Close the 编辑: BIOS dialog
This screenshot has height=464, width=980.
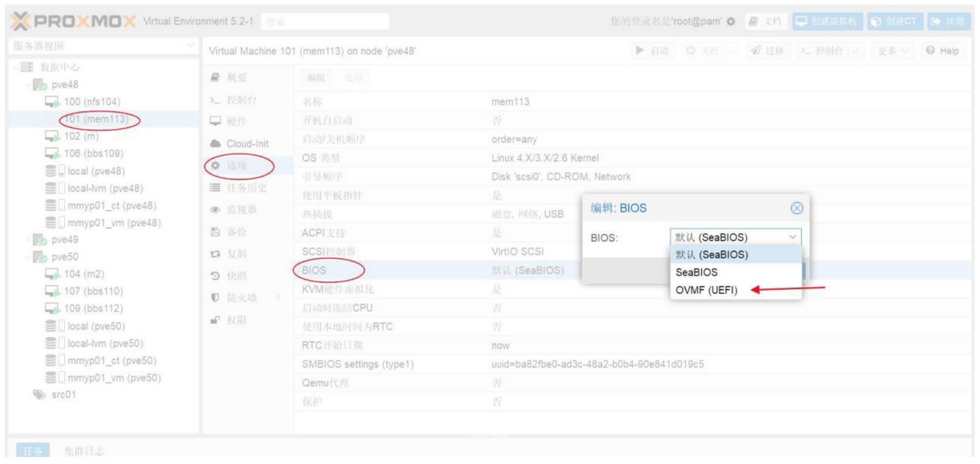pos(797,208)
